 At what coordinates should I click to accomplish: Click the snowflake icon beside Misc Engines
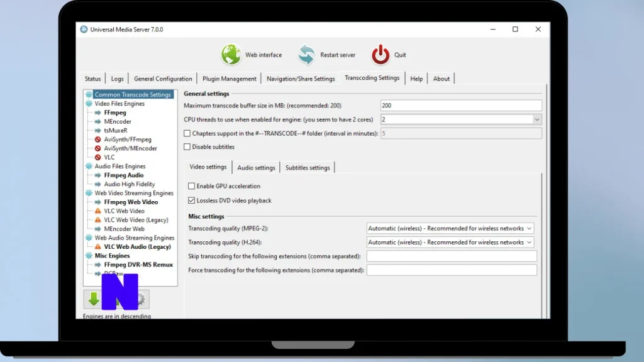89,256
